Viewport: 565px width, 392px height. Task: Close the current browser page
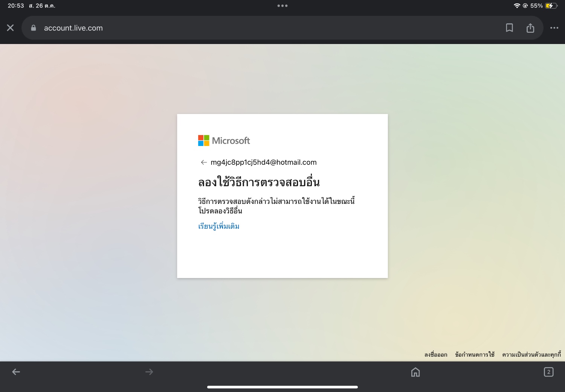[x=11, y=28]
